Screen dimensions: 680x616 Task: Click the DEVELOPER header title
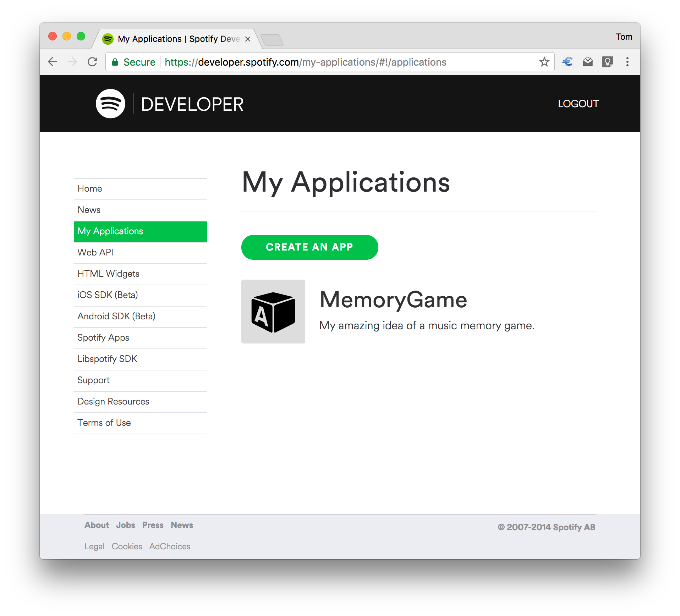[x=192, y=104]
